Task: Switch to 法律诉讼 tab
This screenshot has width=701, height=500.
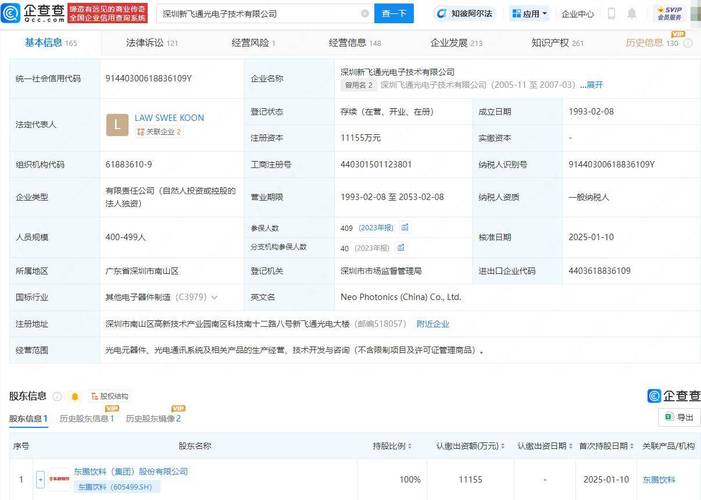Action: (152, 43)
